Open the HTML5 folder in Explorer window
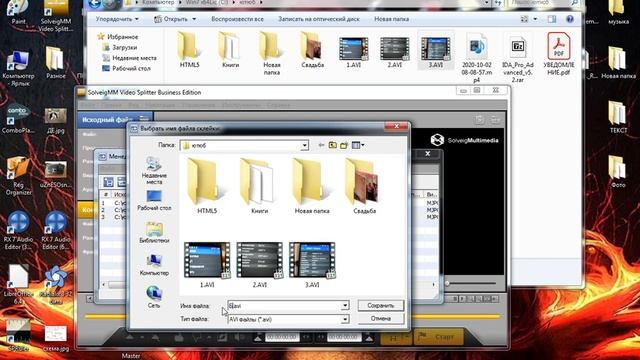 pos(189,50)
